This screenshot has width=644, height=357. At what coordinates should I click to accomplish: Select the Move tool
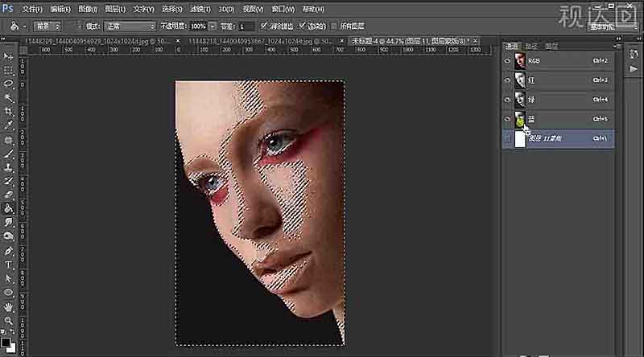click(x=8, y=56)
